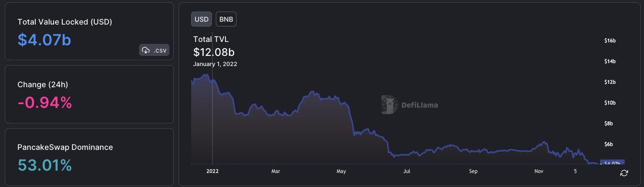Download the TVL data as .csv
This screenshot has height=187, width=644.
click(154, 50)
